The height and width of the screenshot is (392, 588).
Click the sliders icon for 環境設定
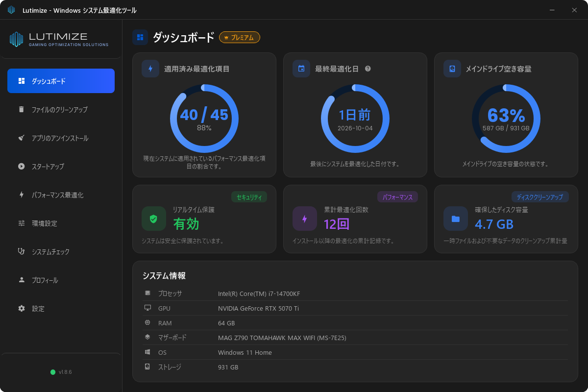tap(21, 223)
